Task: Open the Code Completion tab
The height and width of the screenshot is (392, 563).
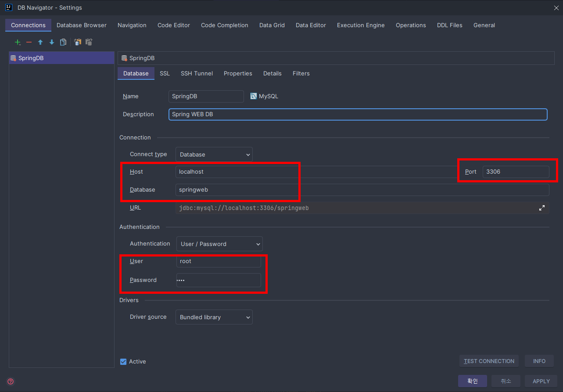Action: point(225,25)
